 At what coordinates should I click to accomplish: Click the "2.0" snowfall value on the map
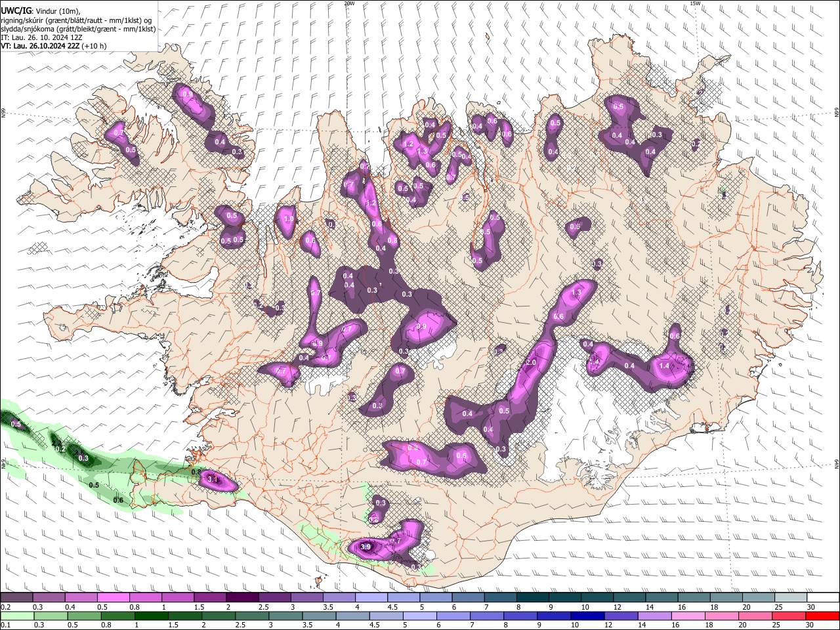point(532,363)
